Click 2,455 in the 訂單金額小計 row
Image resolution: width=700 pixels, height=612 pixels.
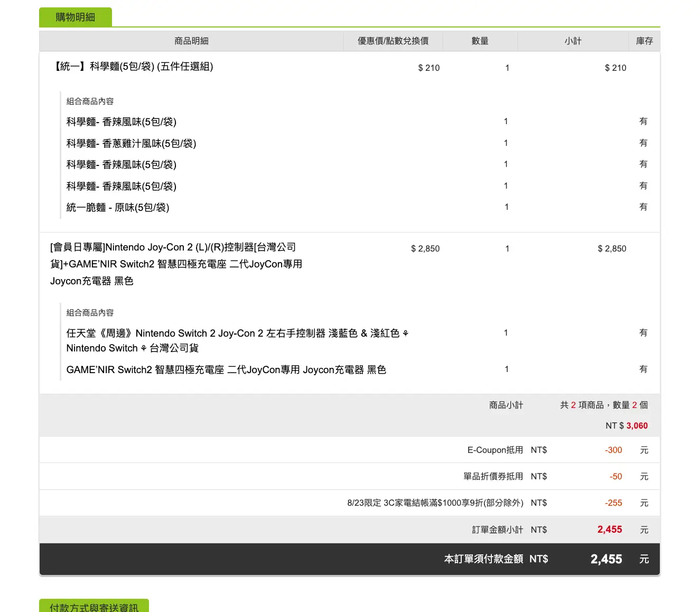click(x=610, y=530)
